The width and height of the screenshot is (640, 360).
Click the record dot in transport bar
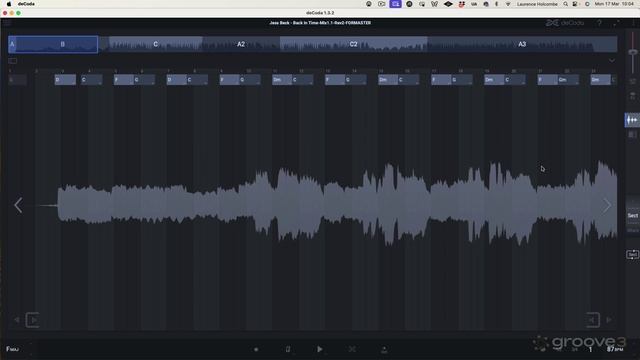[x=256, y=349]
